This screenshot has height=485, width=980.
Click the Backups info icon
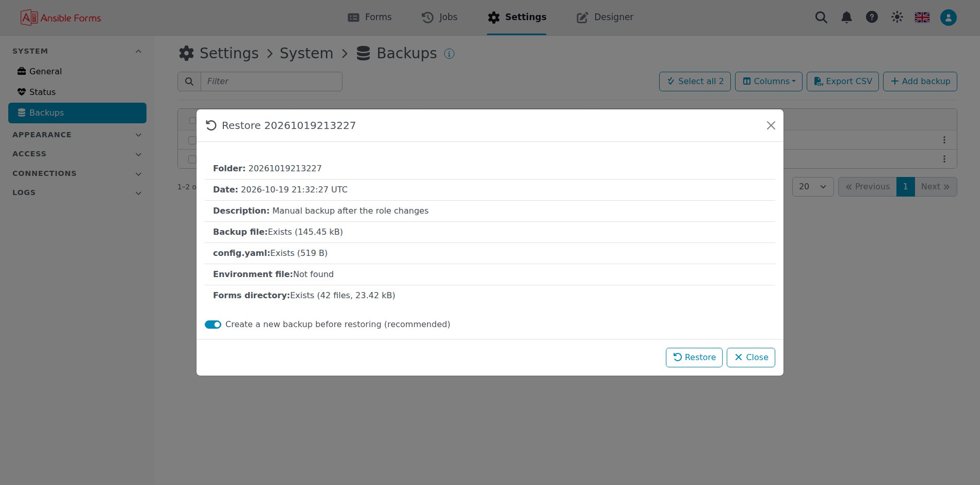point(449,54)
